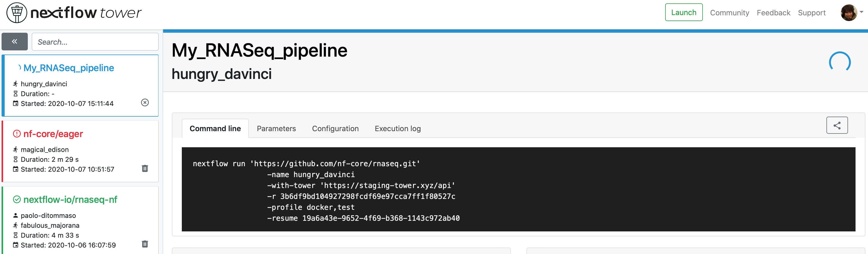Switch to the Parameters tab
This screenshot has width=868, height=254.
click(x=276, y=128)
